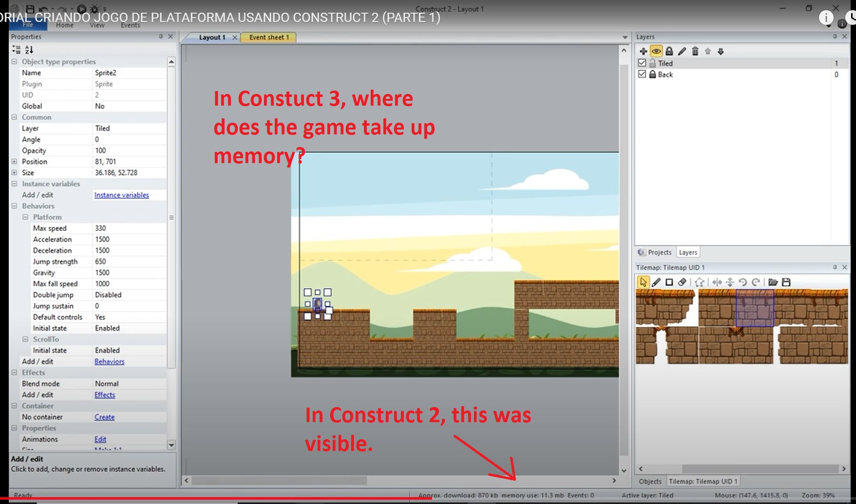
Task: Collapse the Effects section
Action: (x=14, y=372)
